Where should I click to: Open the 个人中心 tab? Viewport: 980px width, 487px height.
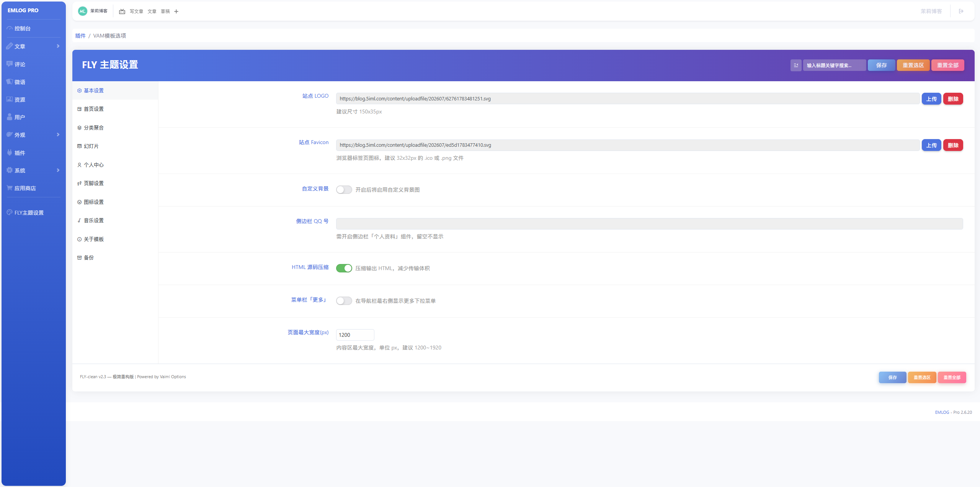click(115, 165)
